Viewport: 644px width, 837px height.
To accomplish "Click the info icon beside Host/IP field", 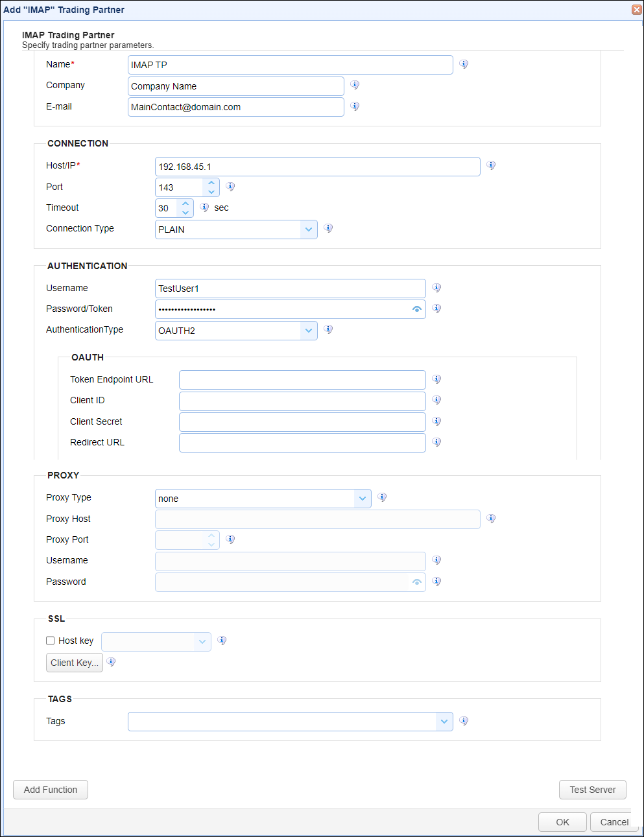I will [491, 165].
